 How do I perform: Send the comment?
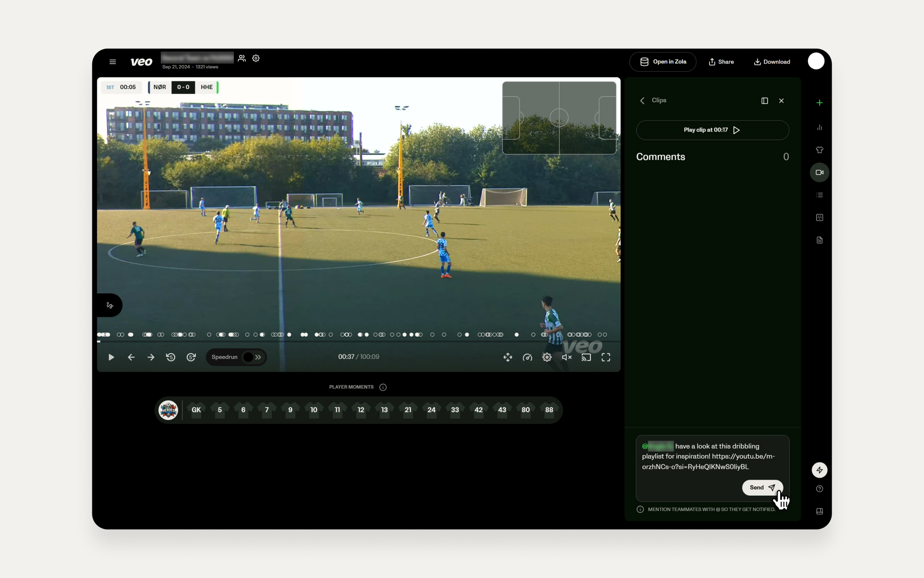tap(762, 487)
